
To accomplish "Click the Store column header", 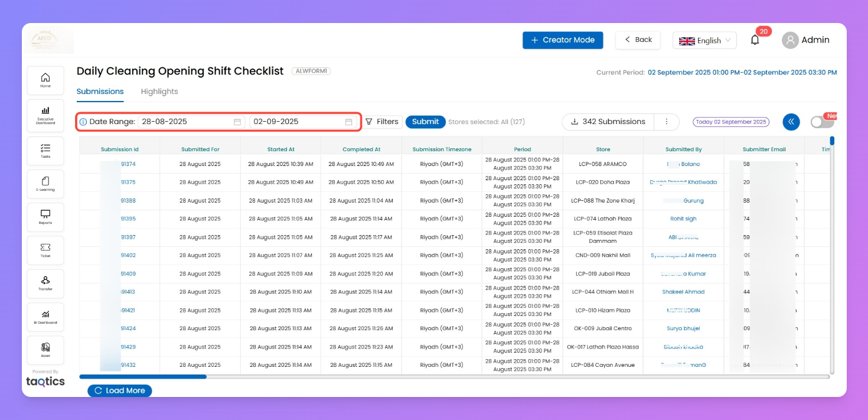I will [603, 149].
